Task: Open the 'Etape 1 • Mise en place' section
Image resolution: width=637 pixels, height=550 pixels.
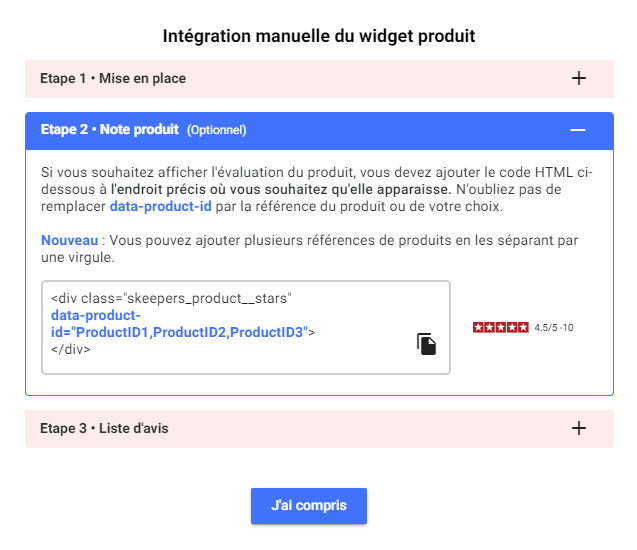Action: pyautogui.click(x=113, y=78)
